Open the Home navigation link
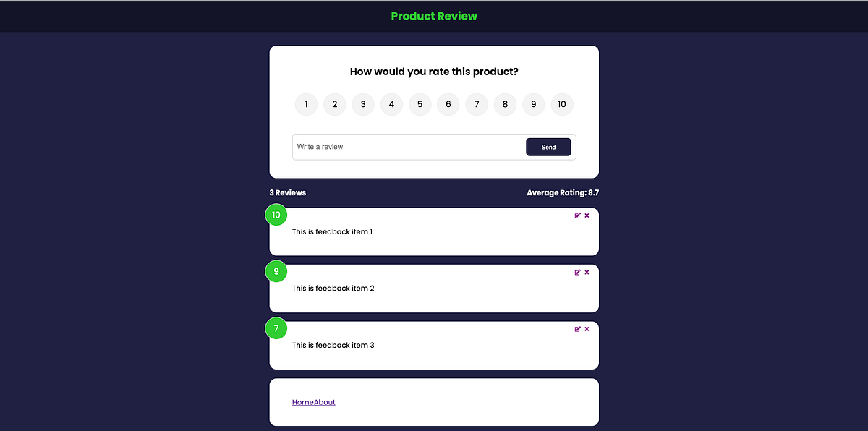Viewport: 868px width, 431px height. (301, 402)
